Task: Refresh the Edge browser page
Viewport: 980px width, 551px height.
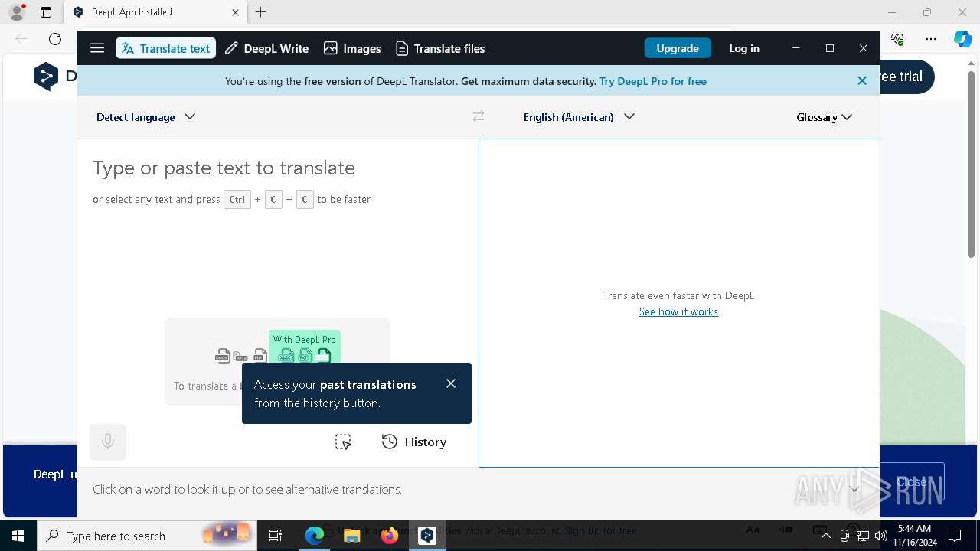Action: pos(55,38)
